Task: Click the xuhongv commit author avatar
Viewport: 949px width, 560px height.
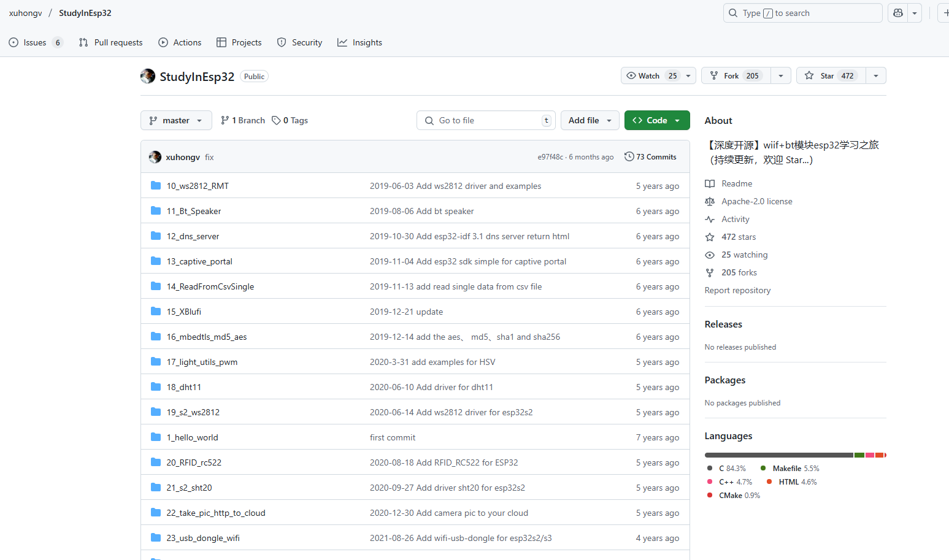Action: [155, 157]
